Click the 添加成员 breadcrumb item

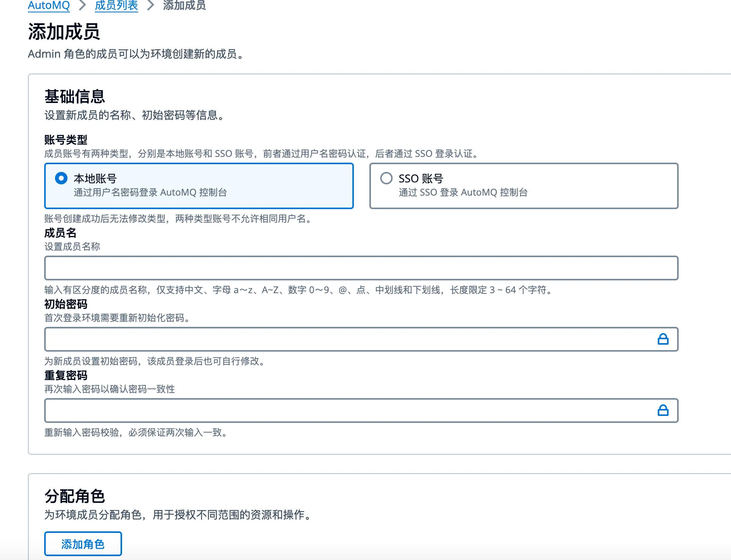(x=183, y=5)
